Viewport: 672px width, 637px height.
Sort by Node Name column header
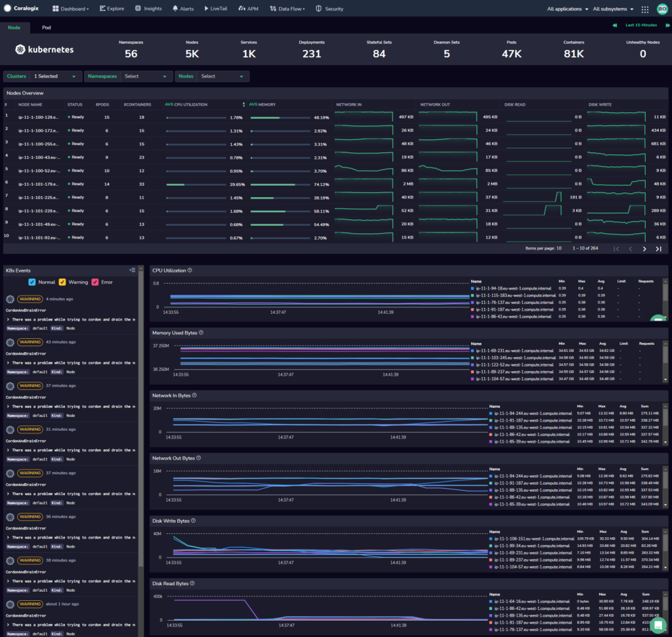point(30,104)
